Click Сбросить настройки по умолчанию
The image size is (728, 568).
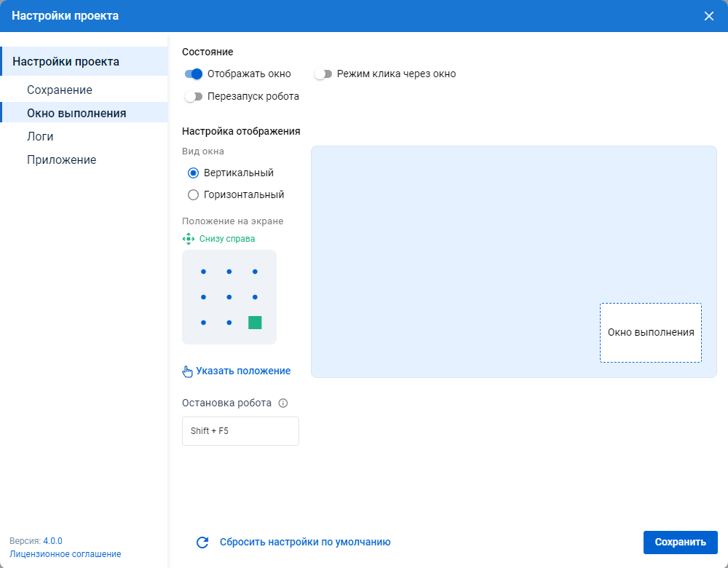click(305, 543)
